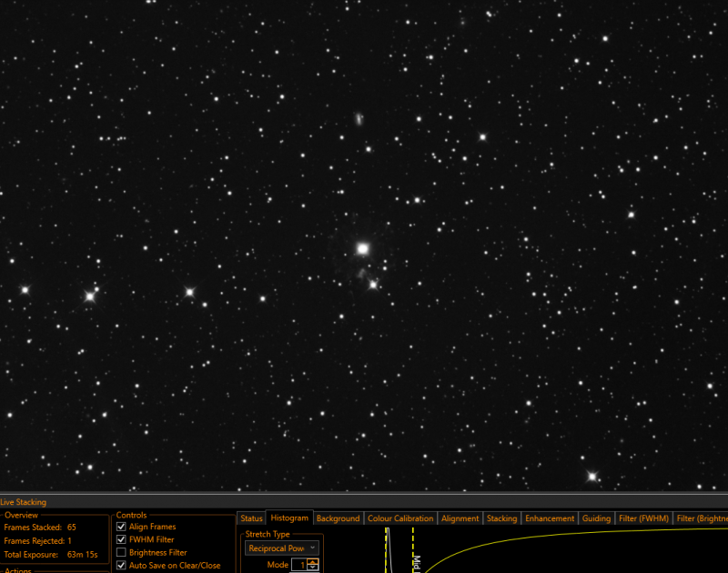Toggle the Align Frames checkbox
This screenshot has height=573, width=728.
pyautogui.click(x=121, y=527)
